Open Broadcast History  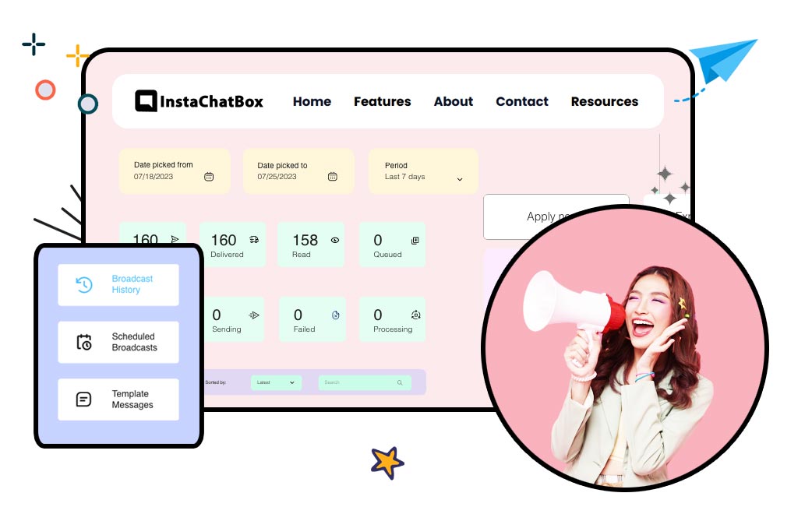click(118, 285)
